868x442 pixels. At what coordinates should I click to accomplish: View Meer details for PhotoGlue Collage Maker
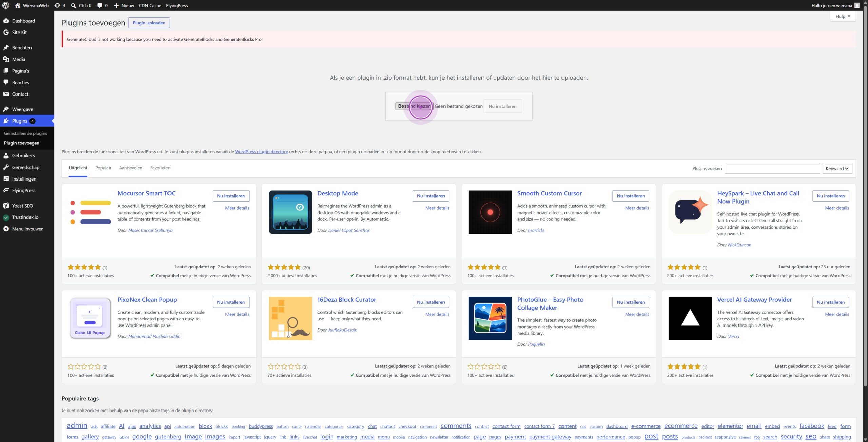[637, 314]
